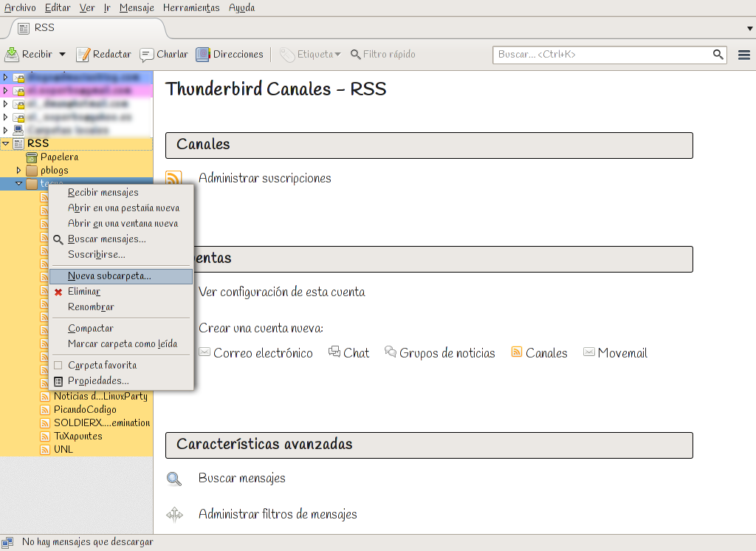Click the Redactar pencil icon

pyautogui.click(x=83, y=55)
